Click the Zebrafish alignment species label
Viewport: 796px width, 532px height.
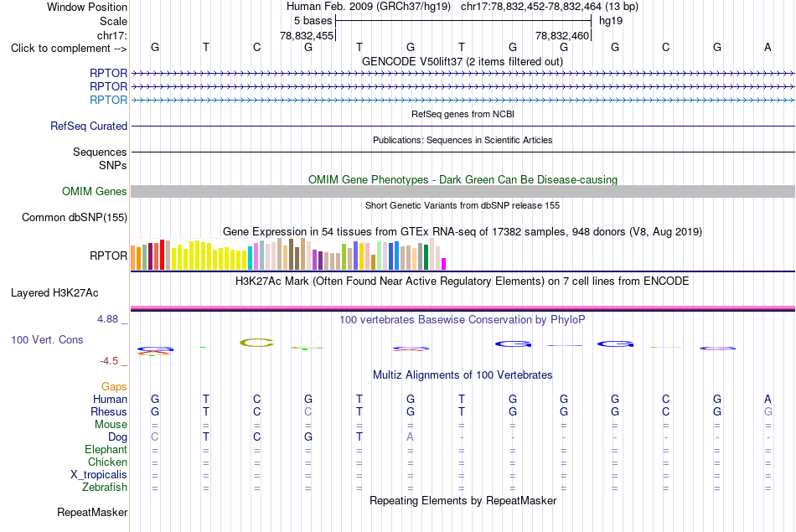[105, 488]
